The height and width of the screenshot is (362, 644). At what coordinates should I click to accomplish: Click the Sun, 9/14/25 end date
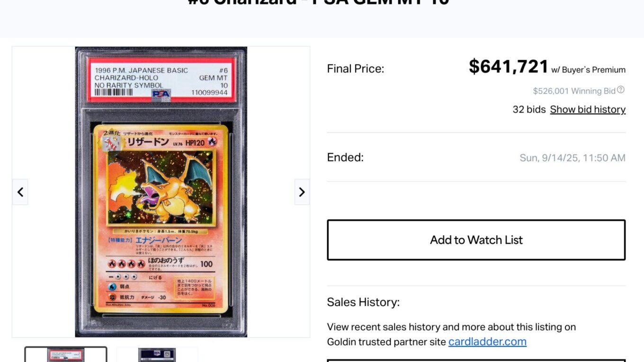[x=572, y=158]
